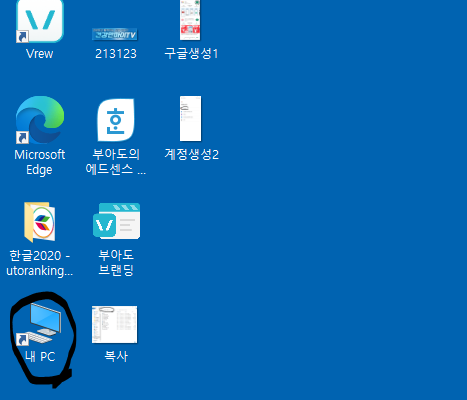Select the 구글생성1 image thumbnail
This screenshot has width=467, height=400.
[x=190, y=20]
